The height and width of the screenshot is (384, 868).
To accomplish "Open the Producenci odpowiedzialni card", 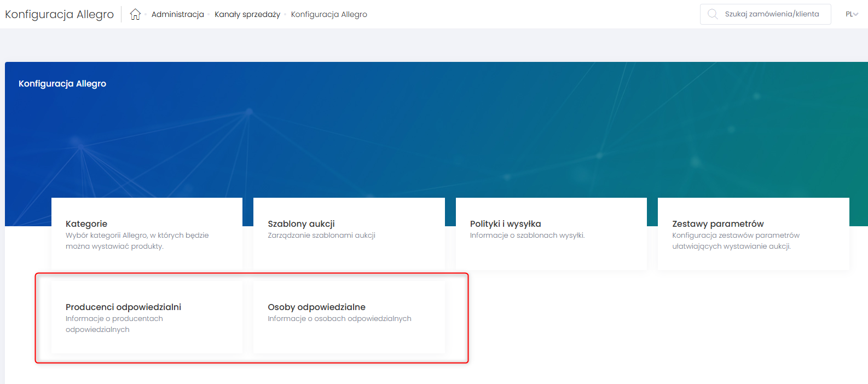I will (147, 317).
